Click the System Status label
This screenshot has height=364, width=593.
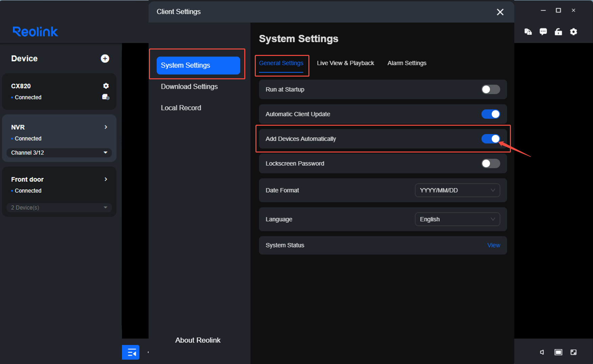[285, 245]
